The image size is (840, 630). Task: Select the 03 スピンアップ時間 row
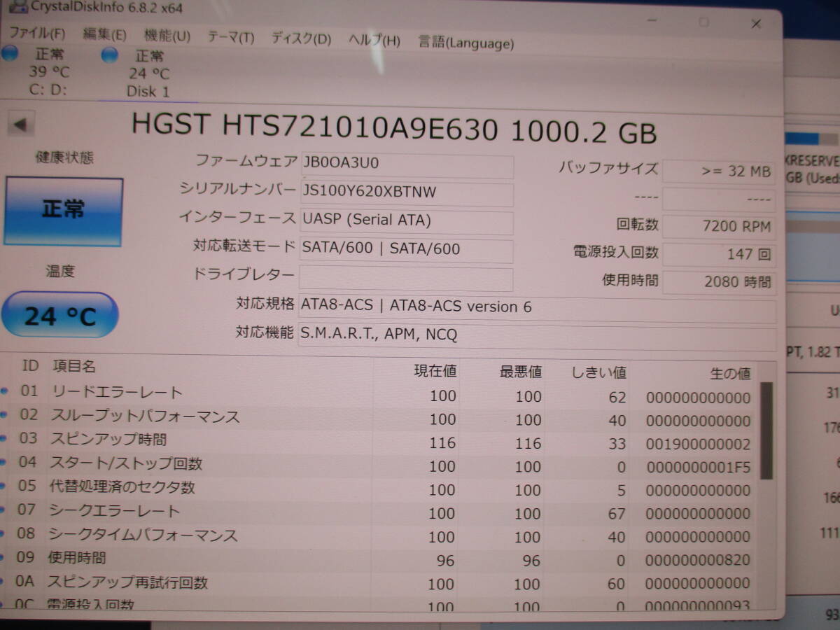378,442
